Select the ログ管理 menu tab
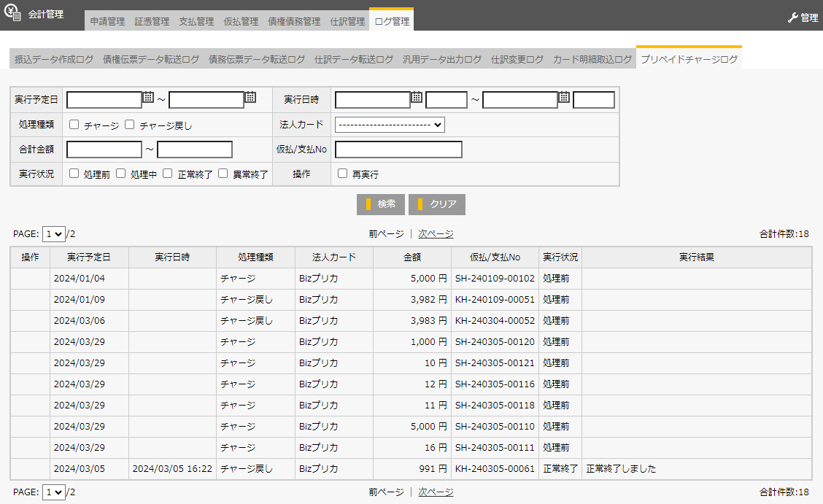Viewport: 823px width, 504px height. (392, 21)
